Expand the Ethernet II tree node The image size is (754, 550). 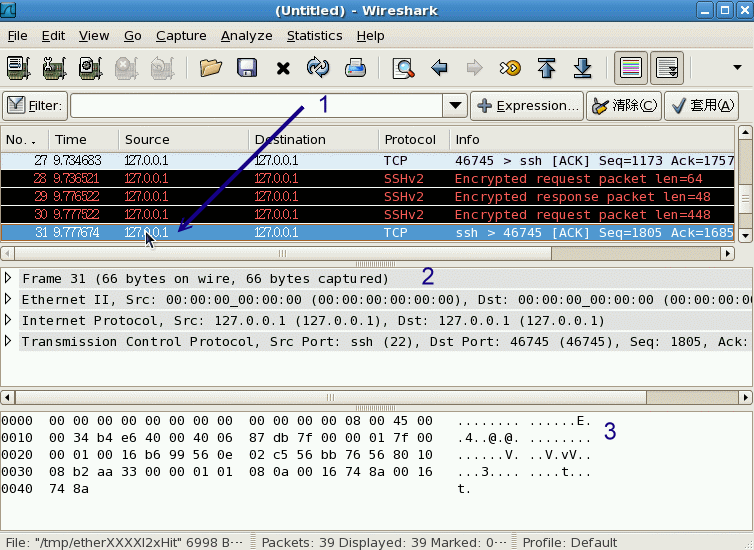(x=8, y=299)
